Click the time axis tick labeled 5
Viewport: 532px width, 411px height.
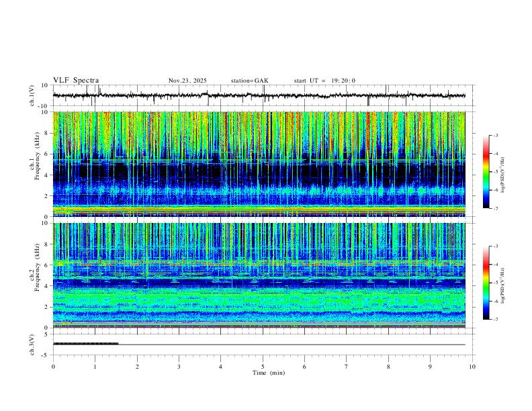(x=263, y=367)
